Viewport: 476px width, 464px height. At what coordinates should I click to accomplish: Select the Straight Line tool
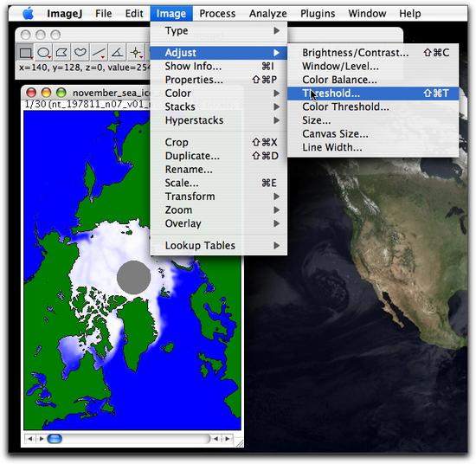pos(99,53)
